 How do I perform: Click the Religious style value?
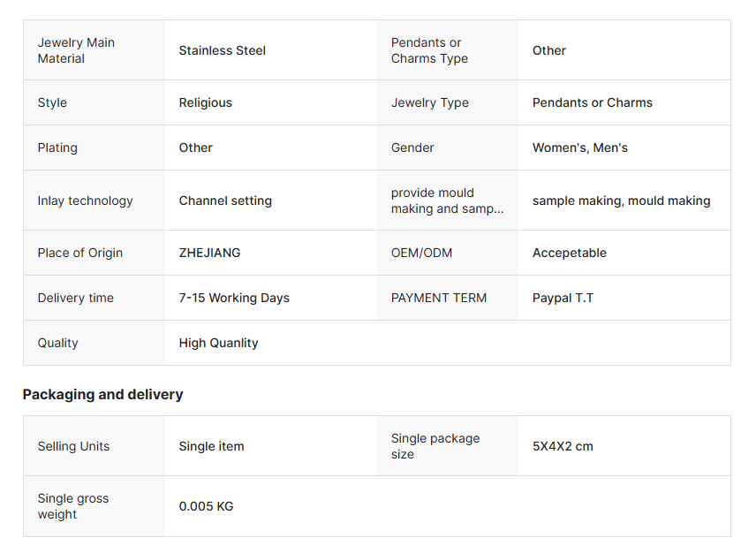click(205, 102)
